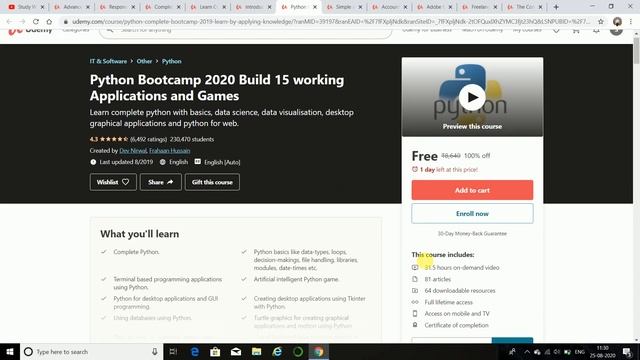The image size is (640, 360).
Task: Open the People icon in system tray
Action: click(x=512, y=351)
